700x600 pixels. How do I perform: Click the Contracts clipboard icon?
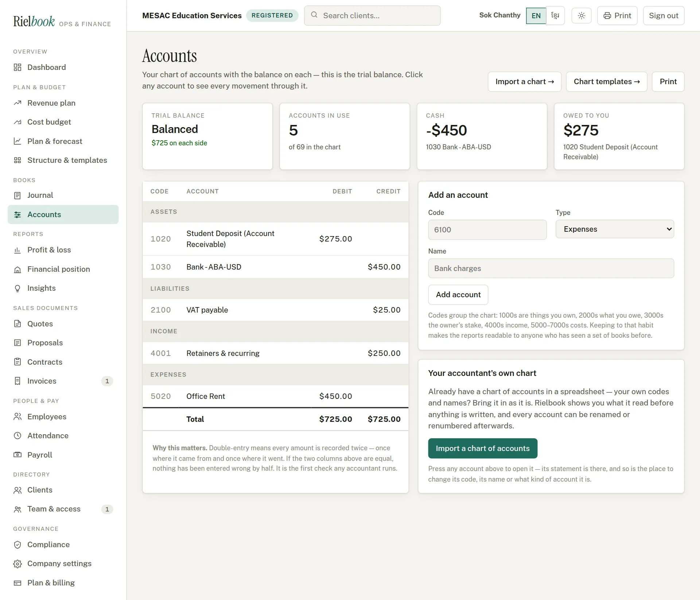[17, 362]
